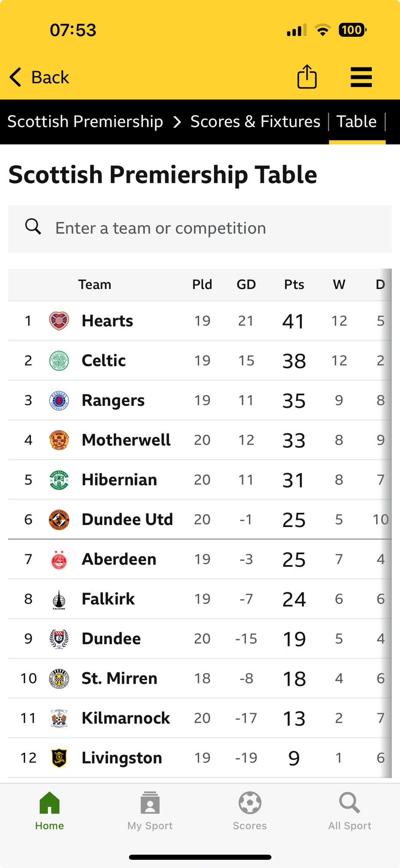
Task: Open the hamburger menu icon
Action: [361, 77]
